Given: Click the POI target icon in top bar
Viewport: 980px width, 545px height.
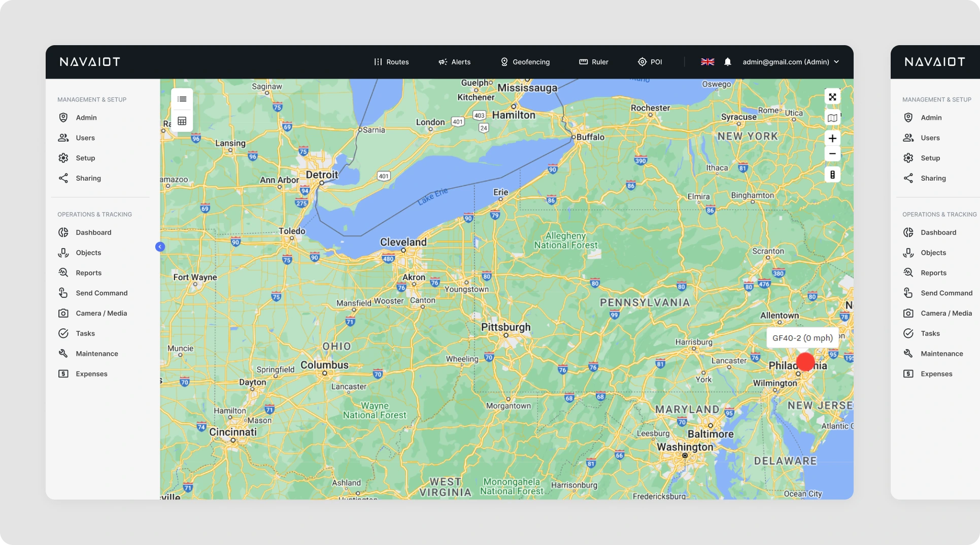Looking at the screenshot, I should 643,62.
